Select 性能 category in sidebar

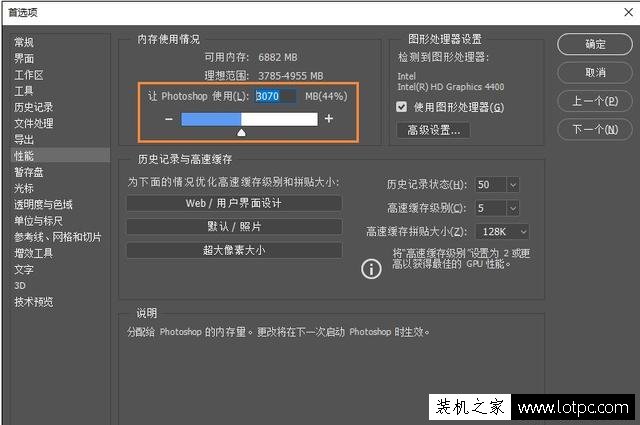click(61, 156)
